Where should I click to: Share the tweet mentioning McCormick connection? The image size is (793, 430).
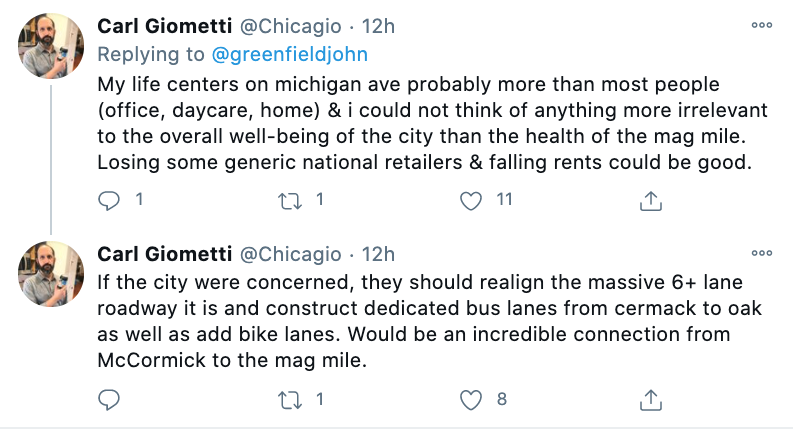pos(650,400)
